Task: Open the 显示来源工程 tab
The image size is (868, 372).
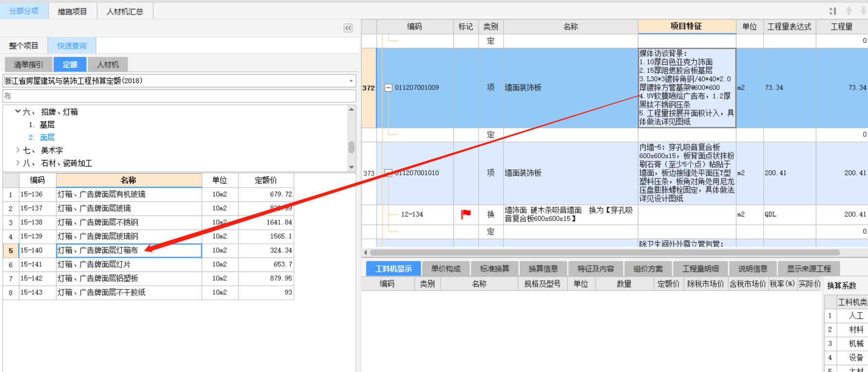Action: point(809,269)
